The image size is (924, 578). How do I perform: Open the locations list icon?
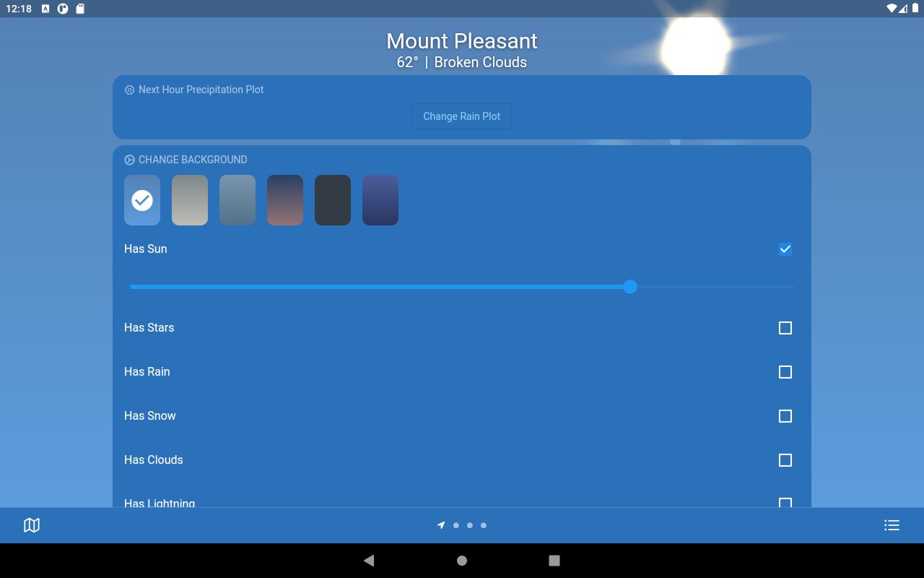tap(892, 525)
